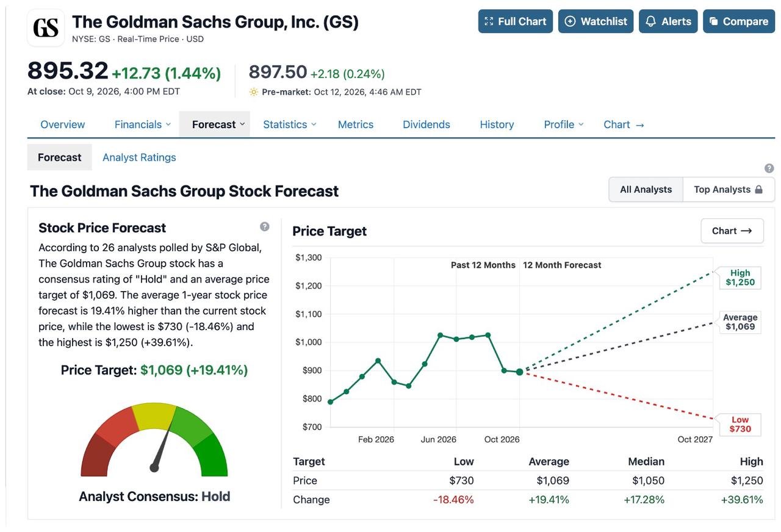Click the Price Target $1,069 (+19.41%) text
Image resolution: width=781 pixels, height=532 pixels.
[154, 370]
